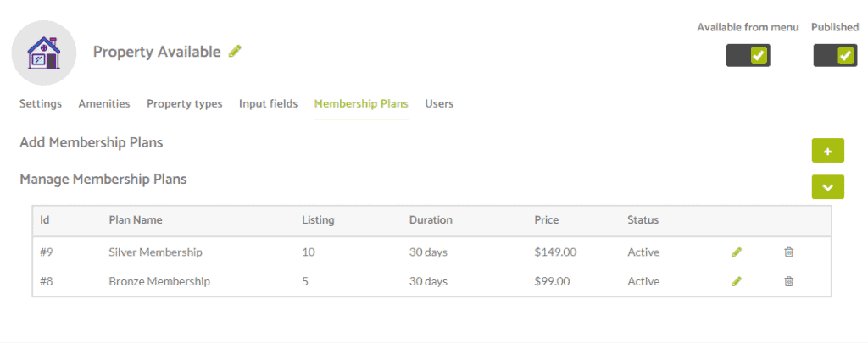Go to the Input fields tab
The image size is (868, 343).
click(x=269, y=104)
